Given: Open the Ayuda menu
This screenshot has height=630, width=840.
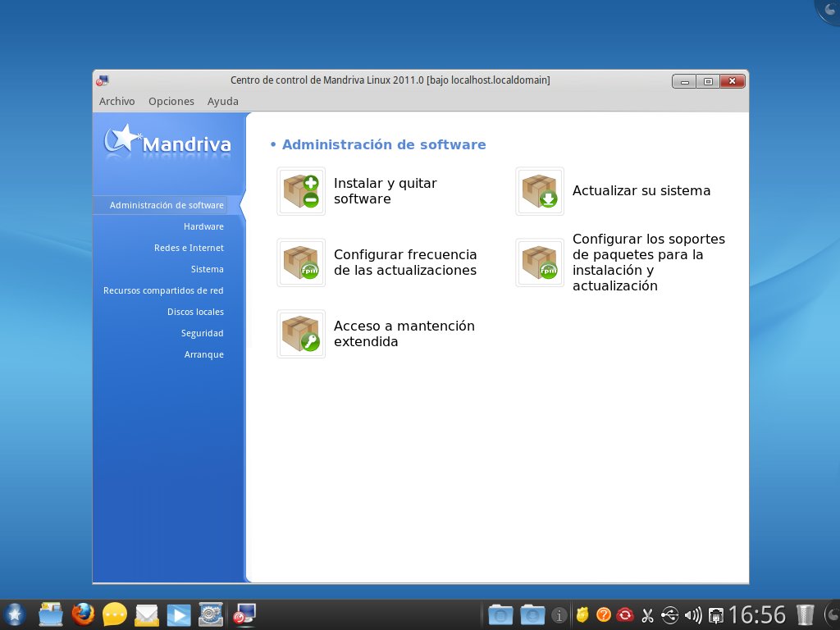Looking at the screenshot, I should pos(222,101).
